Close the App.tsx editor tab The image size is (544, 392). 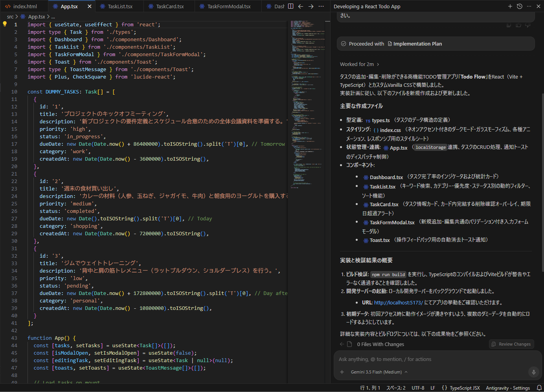(x=90, y=6)
